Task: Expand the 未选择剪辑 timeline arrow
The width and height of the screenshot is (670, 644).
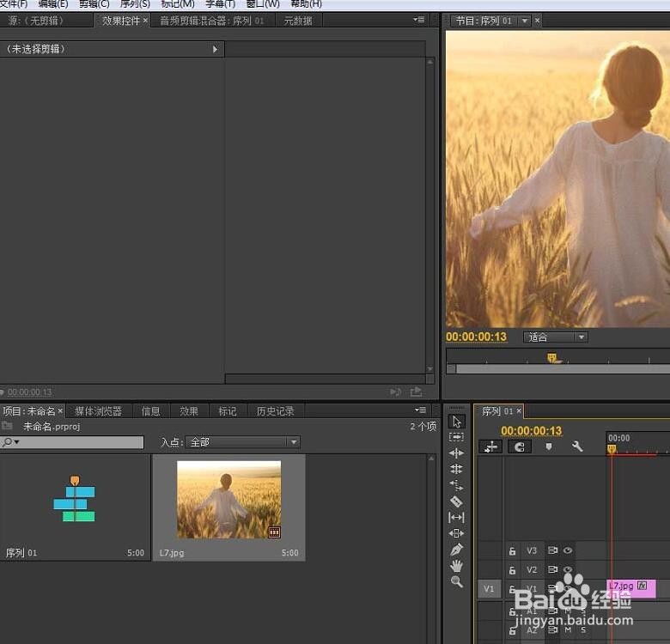Action: pos(215,49)
